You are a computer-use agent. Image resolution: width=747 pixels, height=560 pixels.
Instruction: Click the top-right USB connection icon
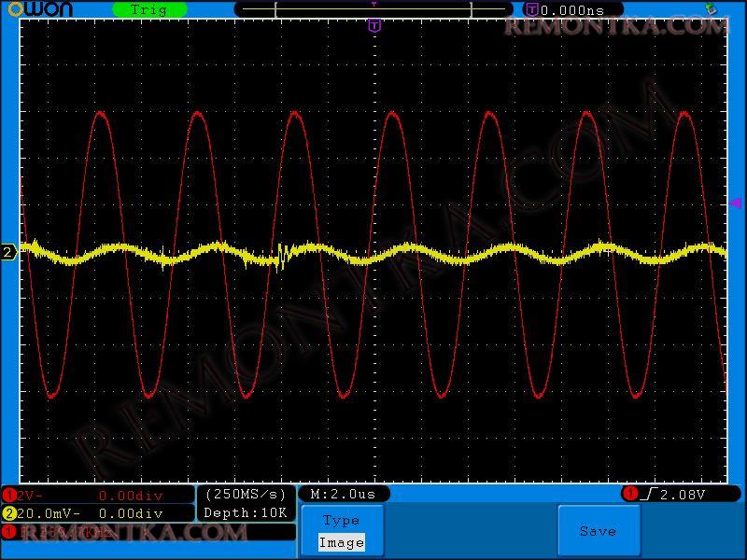point(711,9)
